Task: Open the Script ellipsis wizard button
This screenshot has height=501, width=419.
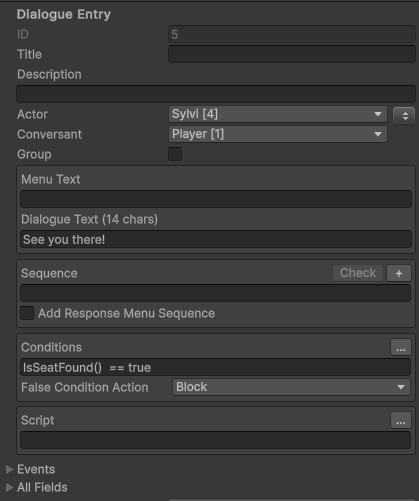Action: click(x=401, y=420)
